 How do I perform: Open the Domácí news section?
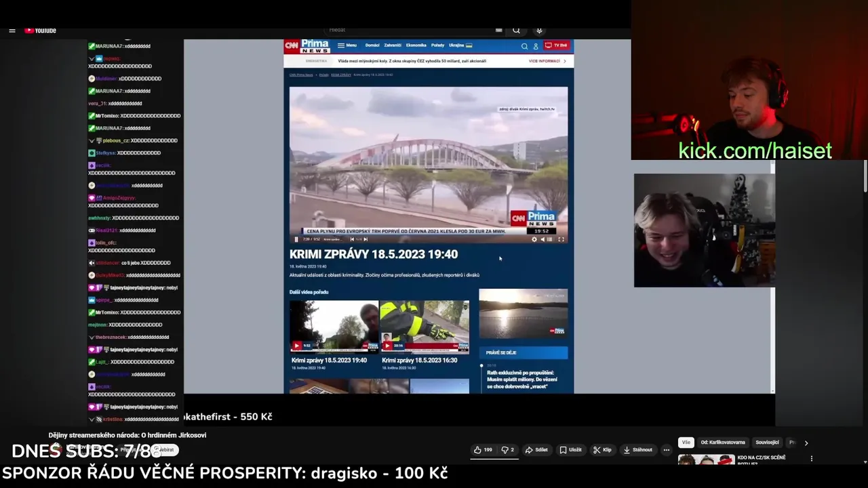click(372, 45)
